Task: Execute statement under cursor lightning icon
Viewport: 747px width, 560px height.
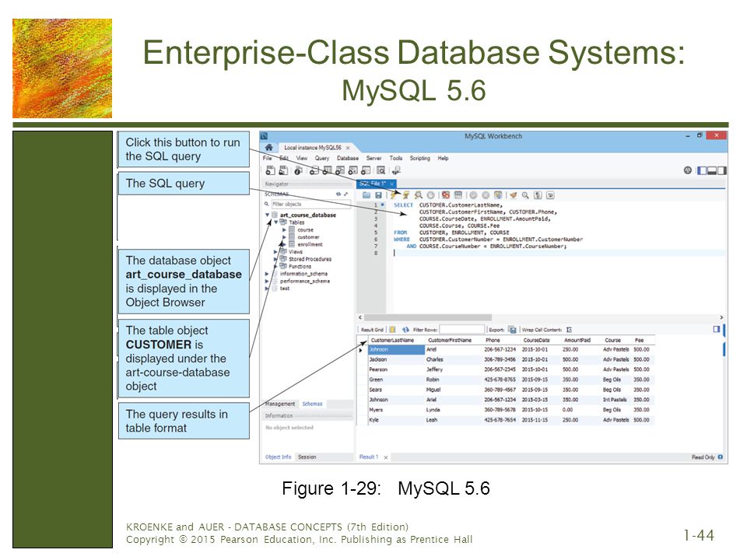Action: (406, 195)
